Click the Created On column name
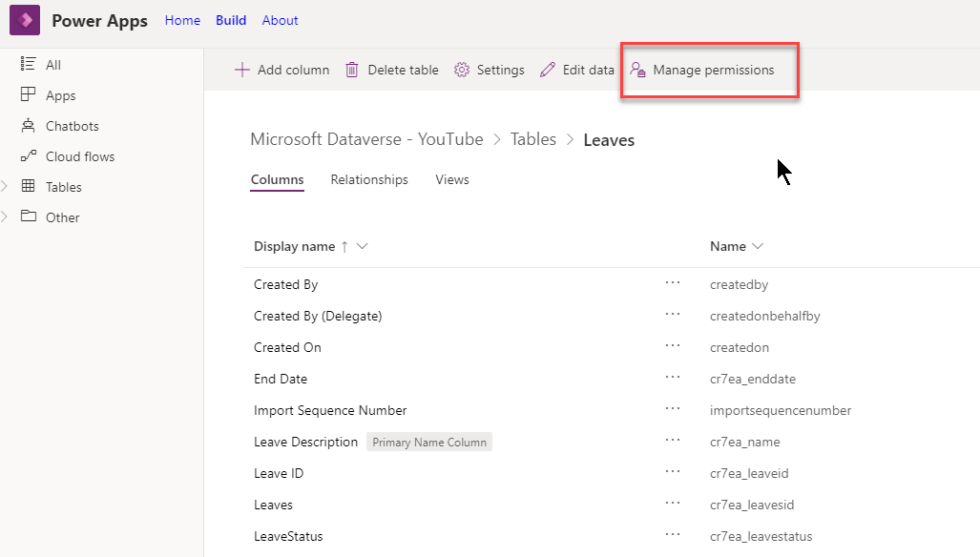Screen dimensions: 980x557 pyautogui.click(x=287, y=347)
